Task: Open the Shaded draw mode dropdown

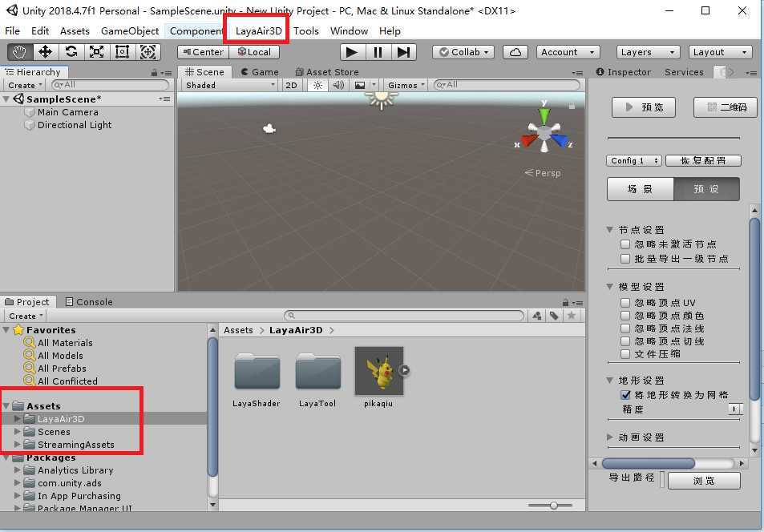Action: click(230, 85)
